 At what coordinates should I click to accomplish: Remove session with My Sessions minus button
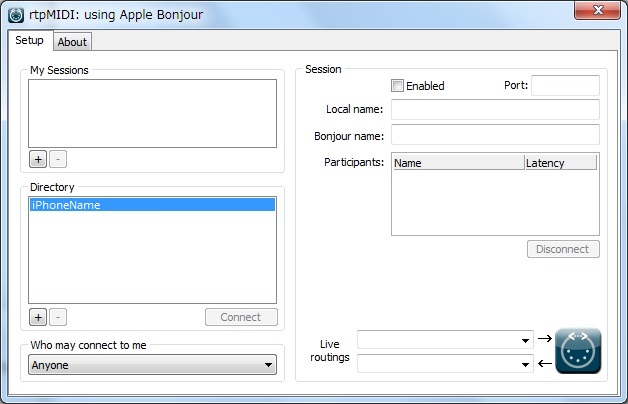click(x=58, y=159)
